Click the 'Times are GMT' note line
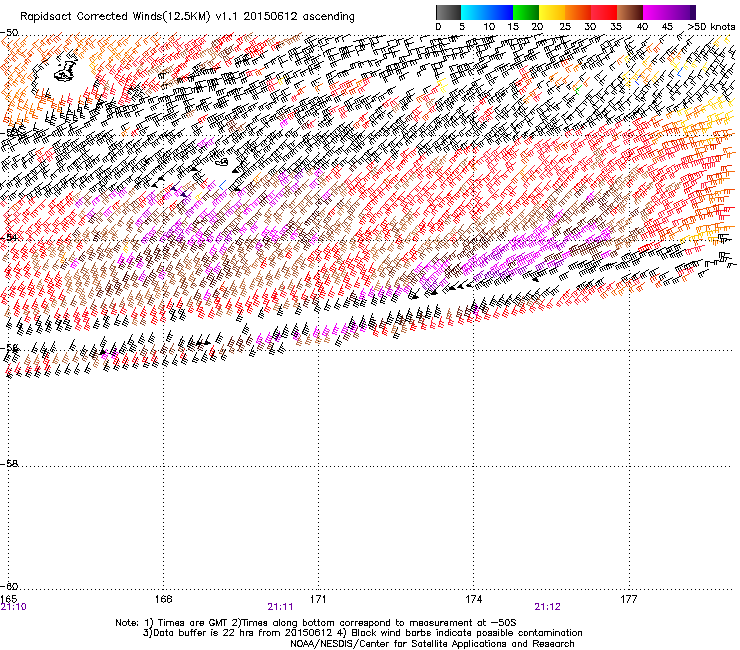Viewport: 740px width, 650px height. coord(316,623)
